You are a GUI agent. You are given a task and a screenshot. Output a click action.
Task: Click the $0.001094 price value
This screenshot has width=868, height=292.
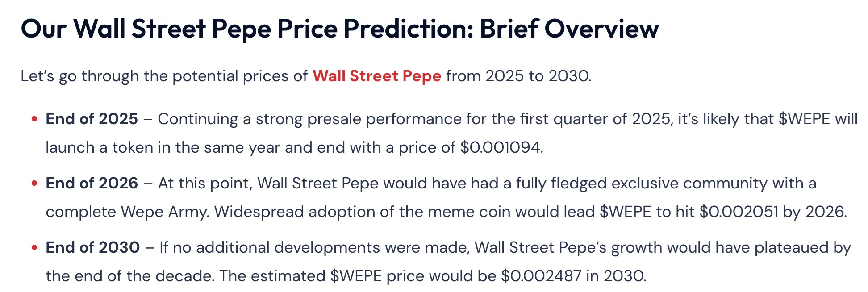(501, 147)
